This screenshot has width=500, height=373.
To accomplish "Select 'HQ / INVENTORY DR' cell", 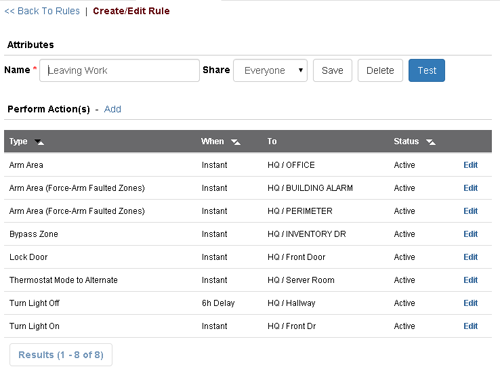I will [307, 234].
